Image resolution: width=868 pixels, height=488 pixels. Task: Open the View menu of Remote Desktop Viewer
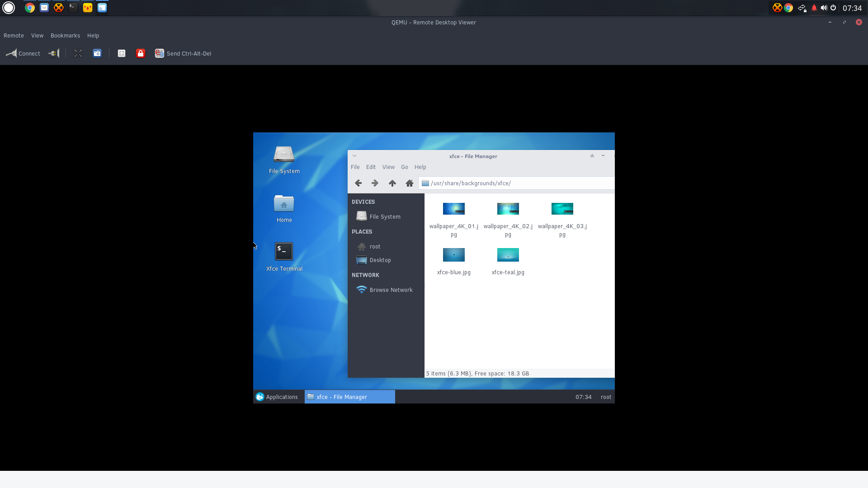click(x=37, y=36)
